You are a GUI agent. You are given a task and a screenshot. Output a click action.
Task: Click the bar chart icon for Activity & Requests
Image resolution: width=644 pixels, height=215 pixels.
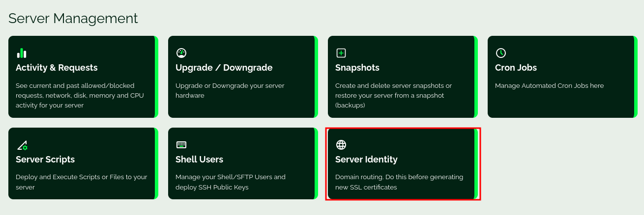point(22,53)
